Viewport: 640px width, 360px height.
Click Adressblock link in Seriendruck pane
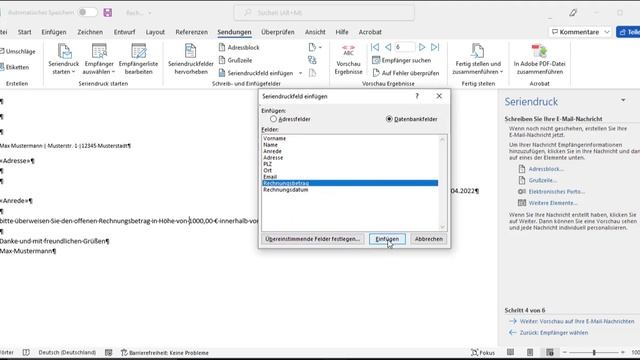coord(546,169)
